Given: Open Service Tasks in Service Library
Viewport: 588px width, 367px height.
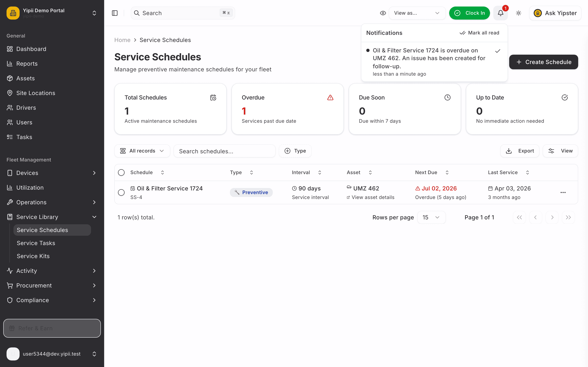Looking at the screenshot, I should click(x=36, y=243).
